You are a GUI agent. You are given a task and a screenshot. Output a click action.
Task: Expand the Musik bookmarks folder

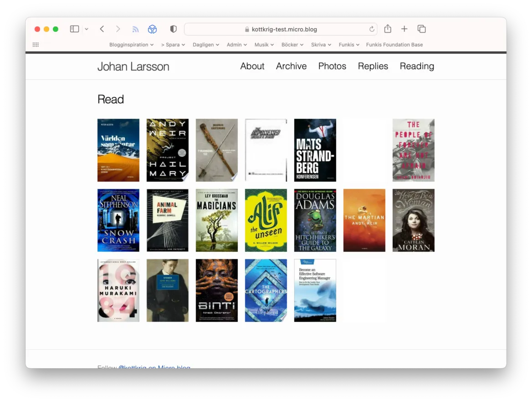tap(264, 45)
